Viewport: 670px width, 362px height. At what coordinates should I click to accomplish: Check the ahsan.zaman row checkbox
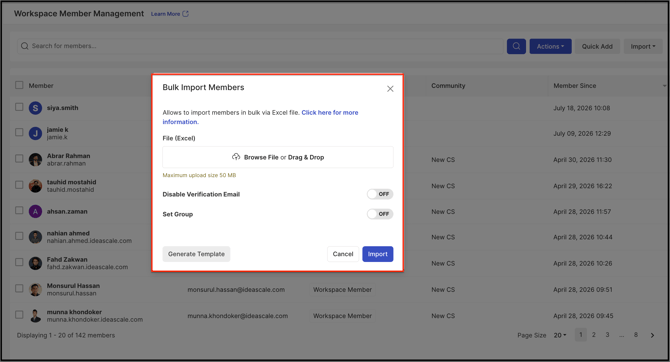[19, 210]
